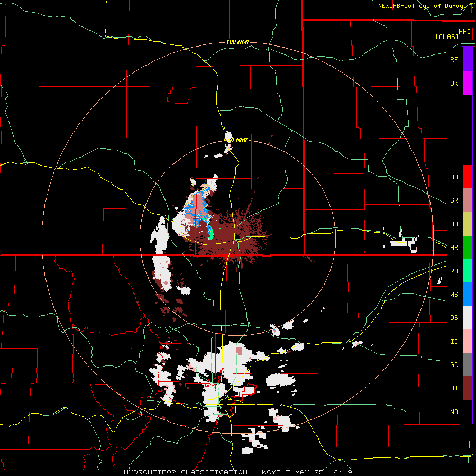Click the GC legend label
476x476 pixels.
tap(454, 365)
